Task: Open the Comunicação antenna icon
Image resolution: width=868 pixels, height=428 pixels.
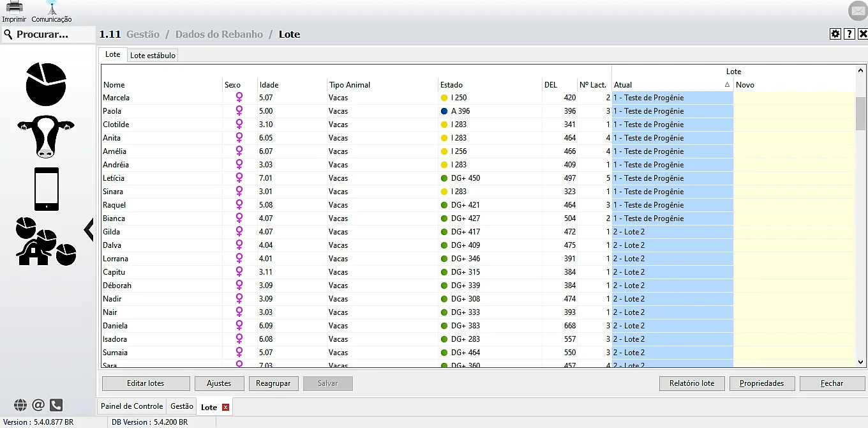Action: pyautogui.click(x=52, y=8)
